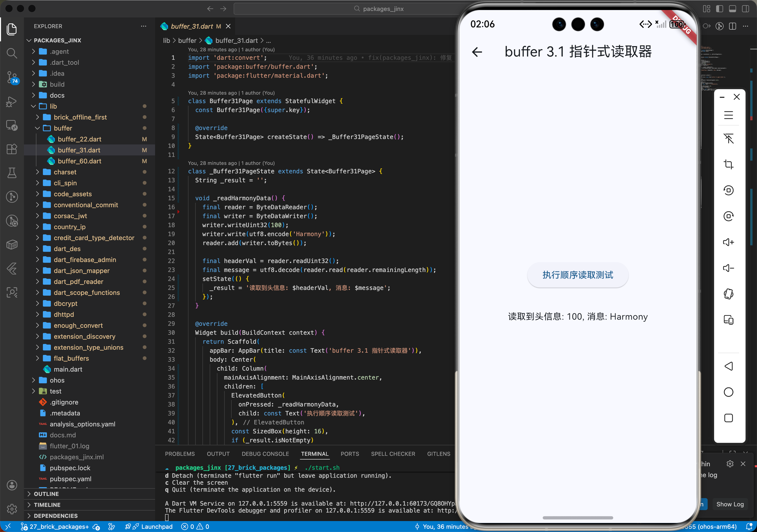The image size is (757, 532).
Task: Open the Run and Debug view
Action: click(x=12, y=101)
